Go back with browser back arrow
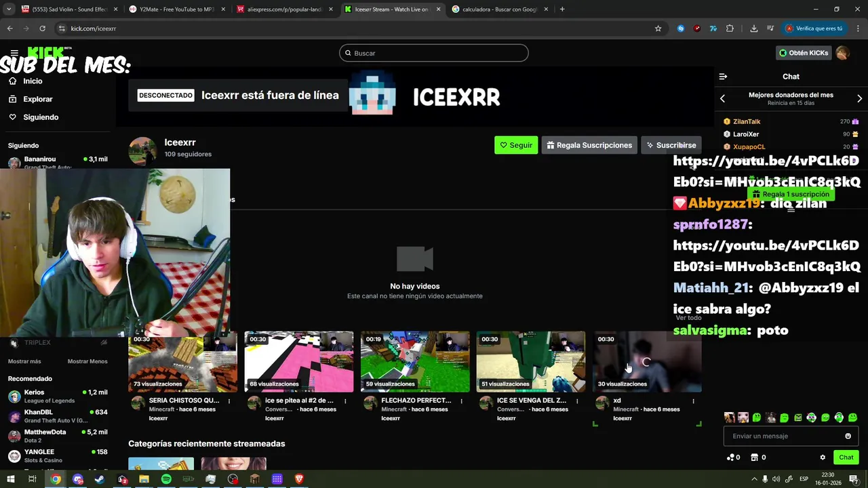 coord(9,28)
